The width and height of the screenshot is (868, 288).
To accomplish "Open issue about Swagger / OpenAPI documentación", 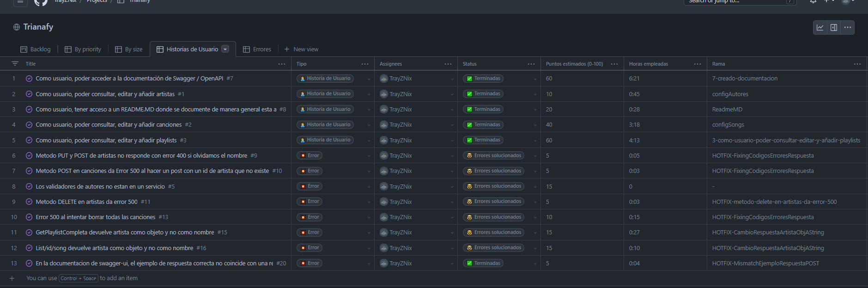I will coord(129,79).
